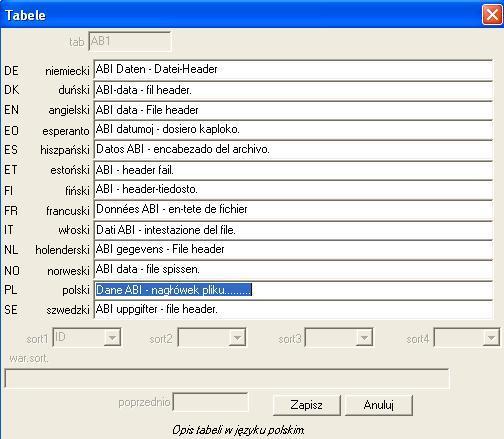This screenshot has width=504, height=439.
Task: Open the sort3 dropdown
Action: [364, 338]
